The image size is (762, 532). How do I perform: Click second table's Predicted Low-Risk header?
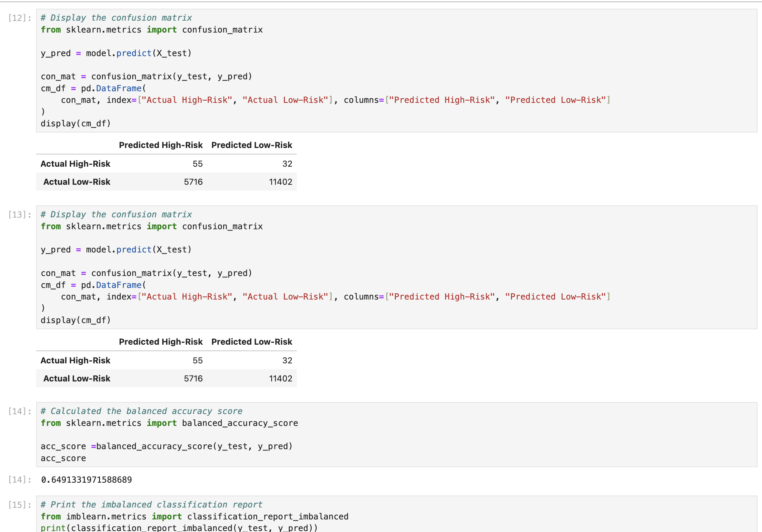click(252, 342)
